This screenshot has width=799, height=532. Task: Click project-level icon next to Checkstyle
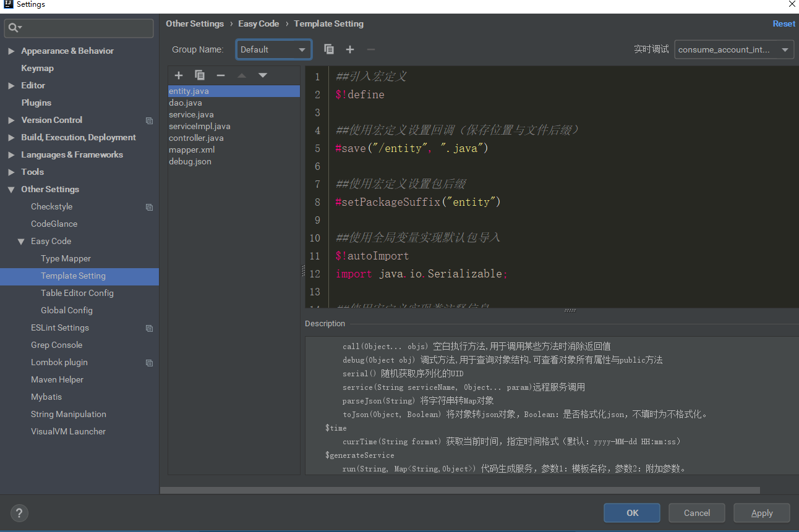click(x=149, y=207)
